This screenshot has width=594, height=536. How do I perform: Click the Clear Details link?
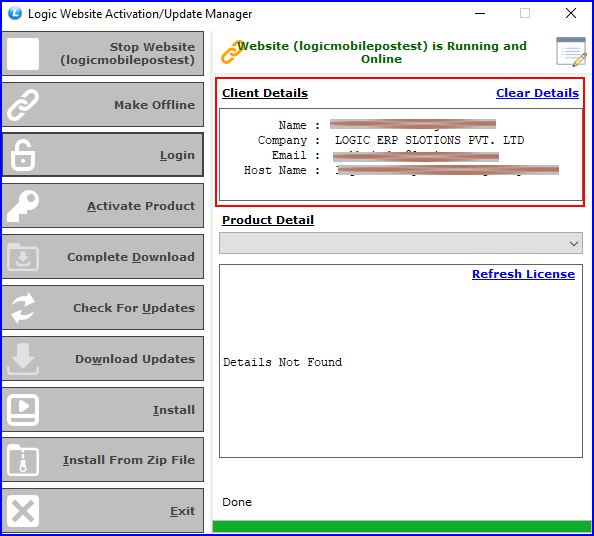pos(537,93)
